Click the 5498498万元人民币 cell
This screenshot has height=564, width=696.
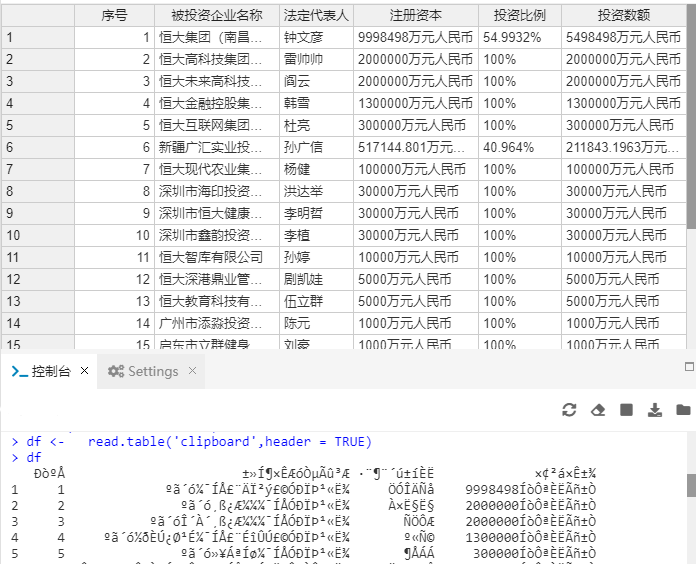(624, 37)
